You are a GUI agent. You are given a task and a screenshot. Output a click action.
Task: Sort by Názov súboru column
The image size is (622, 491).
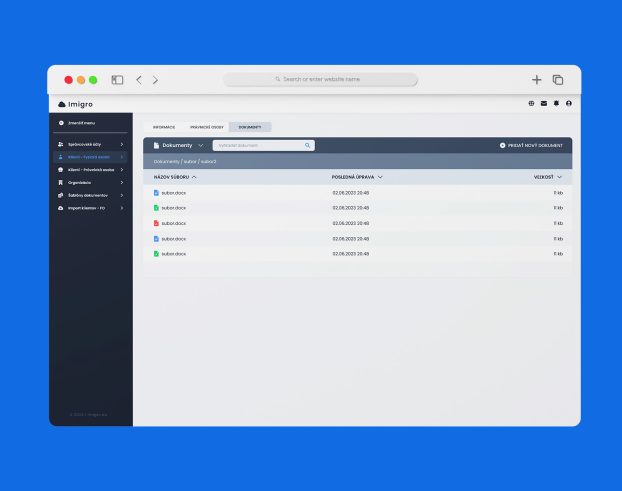175,177
